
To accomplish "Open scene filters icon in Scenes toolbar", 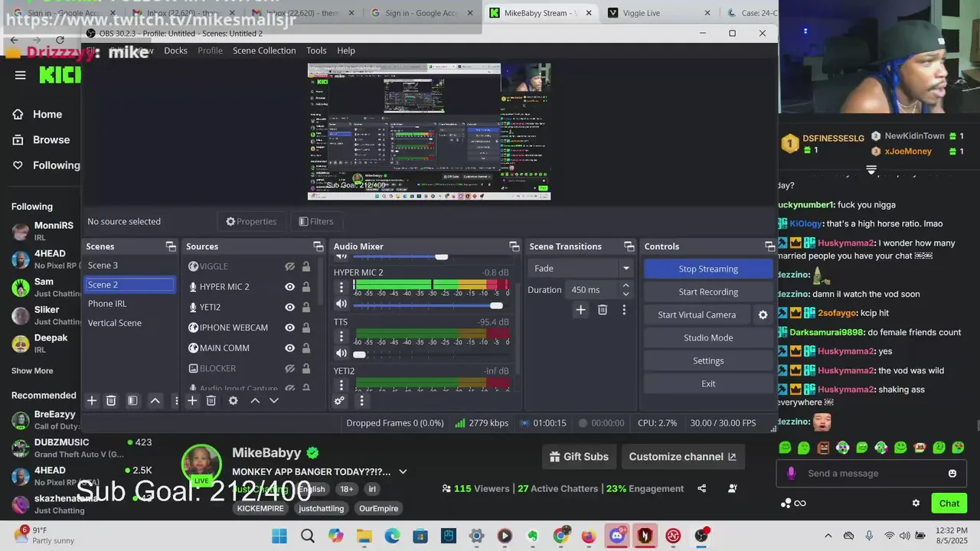I will (x=132, y=400).
